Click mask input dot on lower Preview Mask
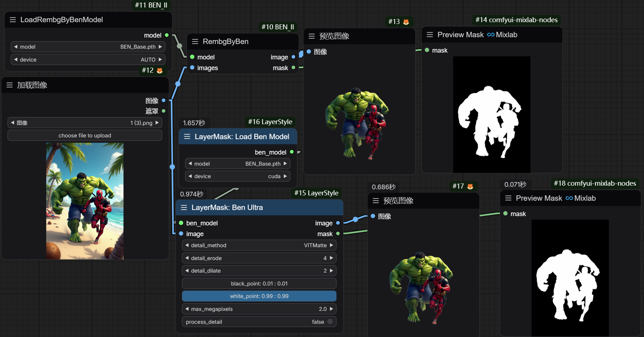644x337 pixels. 505,214
